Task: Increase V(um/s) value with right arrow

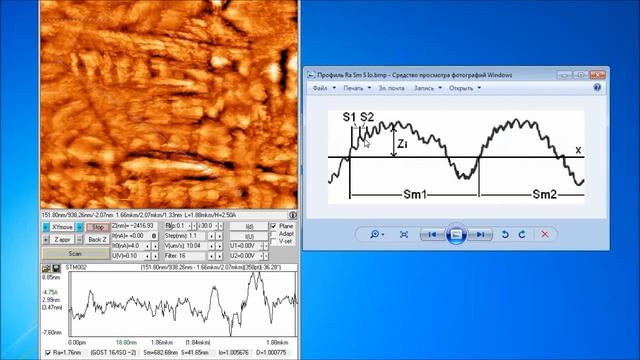Action: (220, 246)
